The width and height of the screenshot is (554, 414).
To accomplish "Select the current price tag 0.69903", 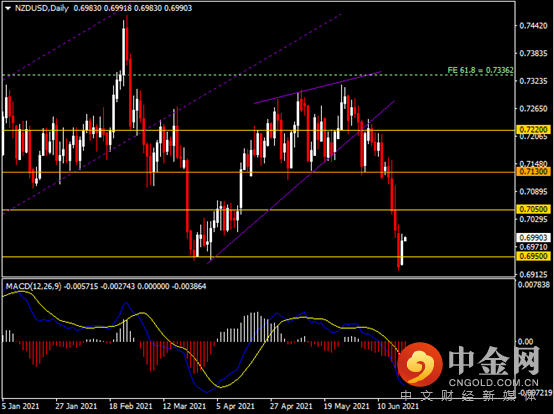I will tap(534, 237).
